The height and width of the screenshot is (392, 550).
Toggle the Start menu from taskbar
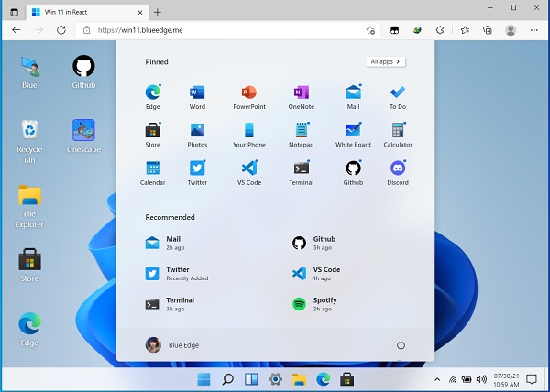click(203, 378)
